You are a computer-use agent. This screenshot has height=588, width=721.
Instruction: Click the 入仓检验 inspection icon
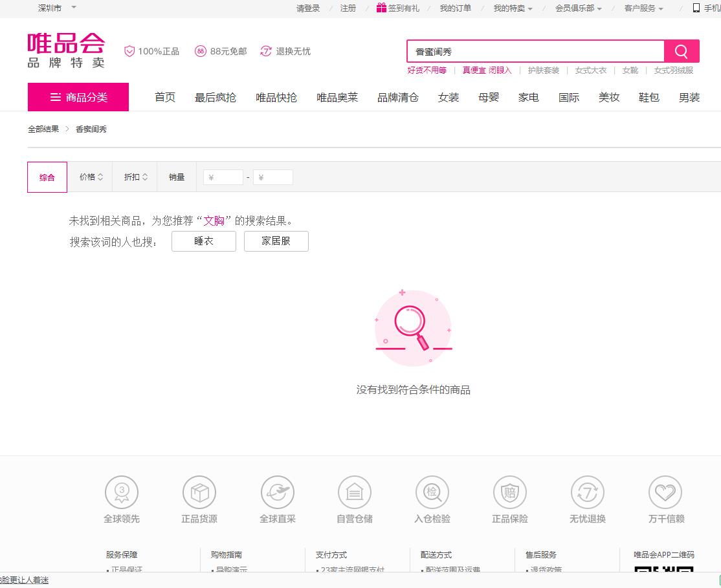432,492
